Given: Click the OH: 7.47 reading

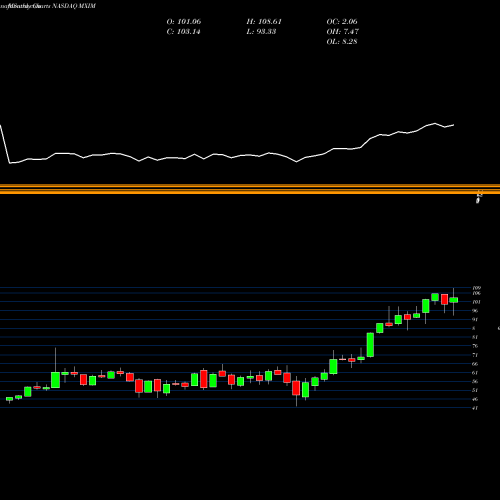Looking at the screenshot, I should [x=342, y=32].
